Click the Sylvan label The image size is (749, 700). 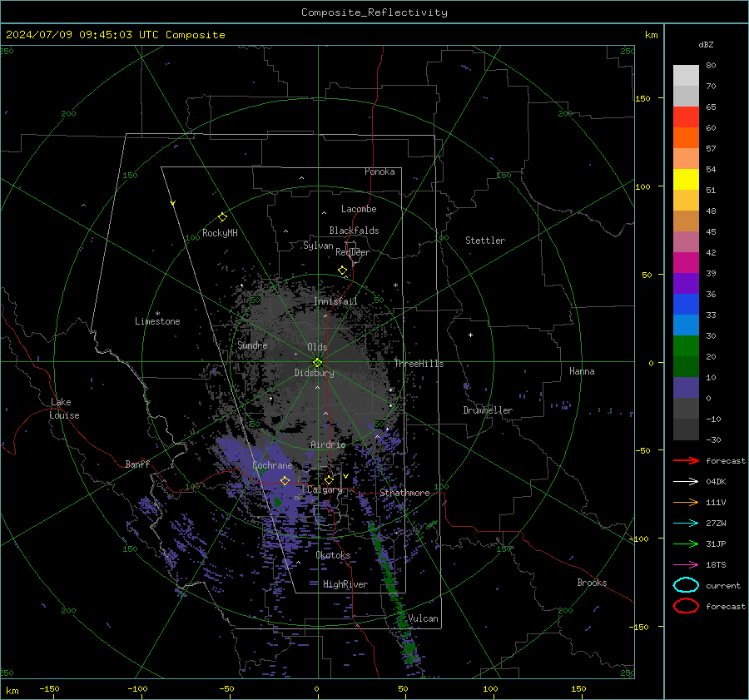coord(318,246)
